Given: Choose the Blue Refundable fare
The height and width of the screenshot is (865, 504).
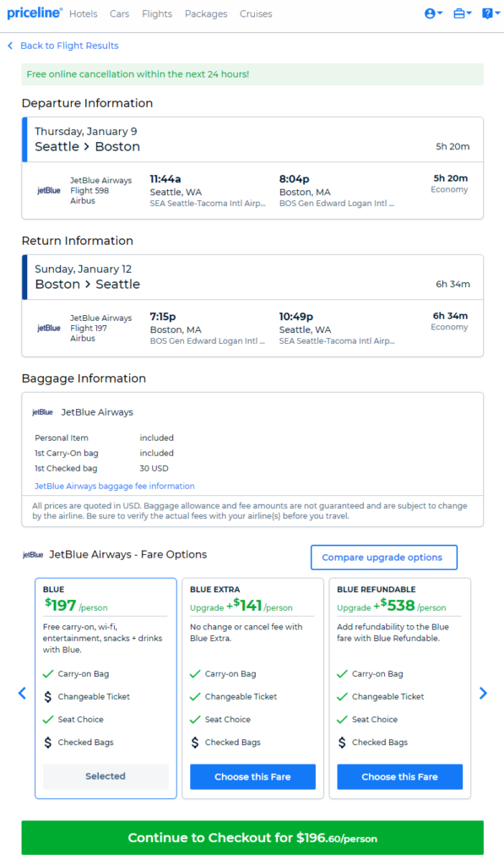Looking at the screenshot, I should click(400, 777).
